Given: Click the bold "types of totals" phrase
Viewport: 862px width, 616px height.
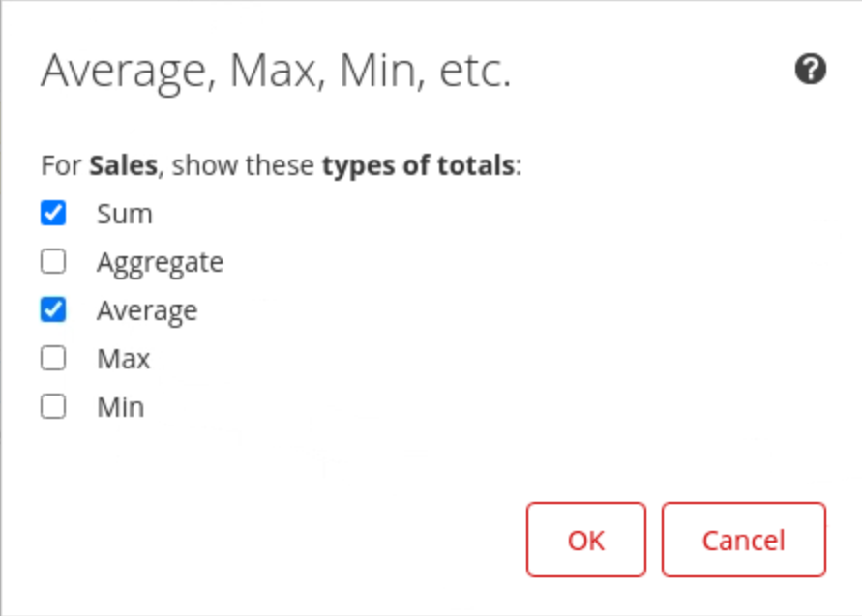Looking at the screenshot, I should click(x=419, y=165).
